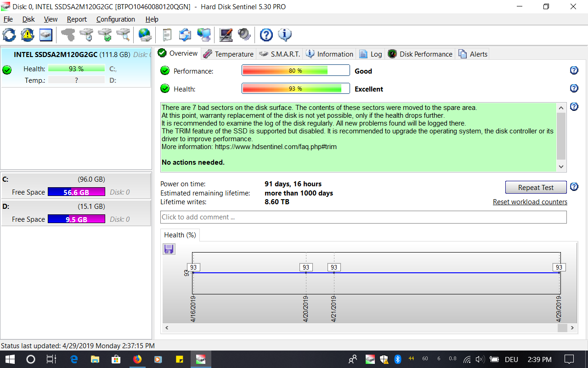
Task: Click the Bluetooth tray icon
Action: point(398,359)
